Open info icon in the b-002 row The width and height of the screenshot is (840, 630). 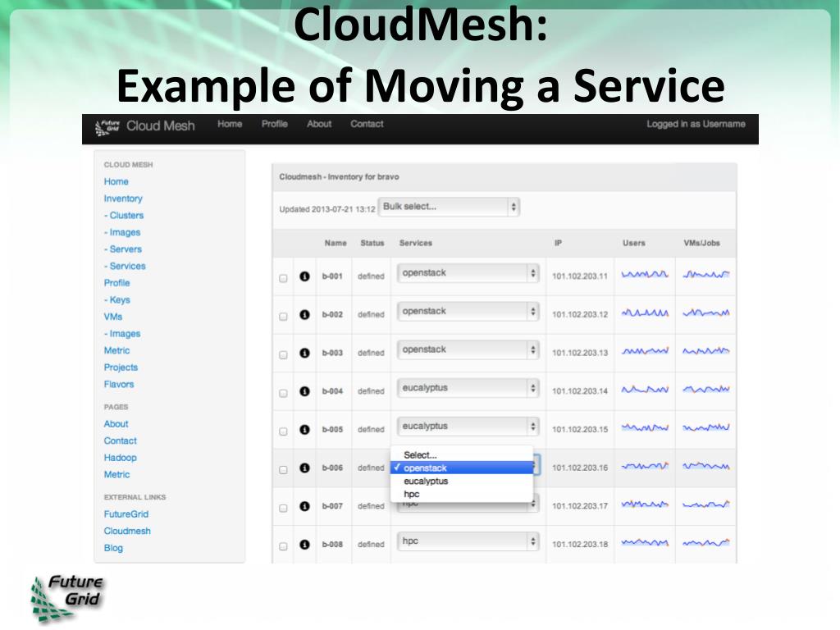click(305, 314)
